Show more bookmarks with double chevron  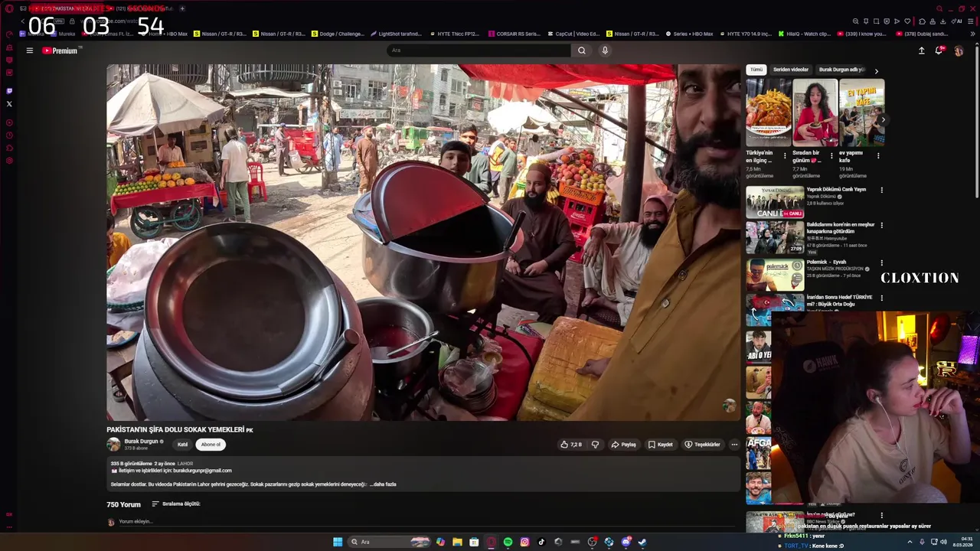[x=972, y=34]
